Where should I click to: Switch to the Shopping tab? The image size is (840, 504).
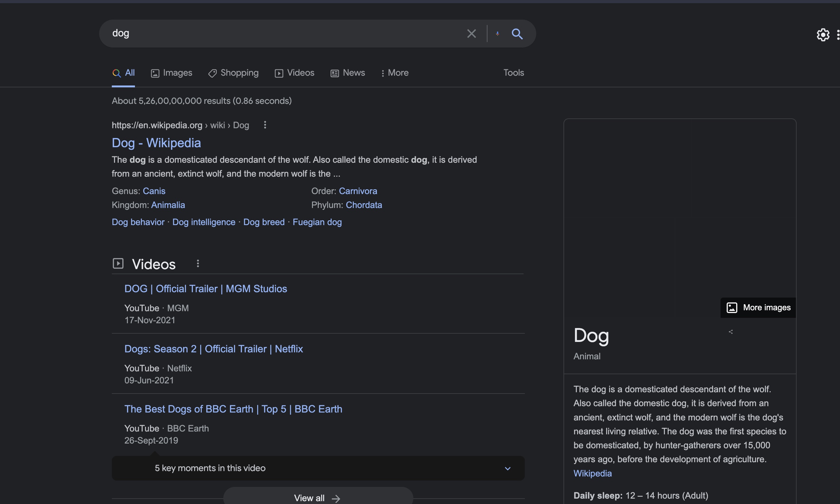233,73
